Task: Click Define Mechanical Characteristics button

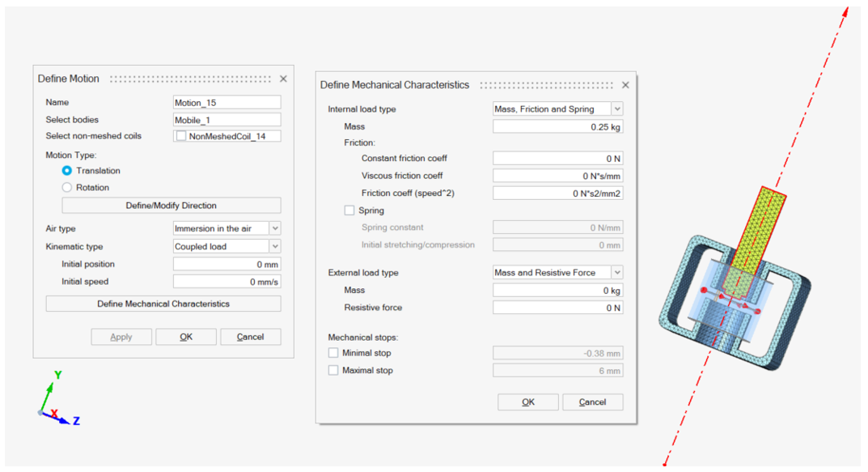Action: point(163,304)
